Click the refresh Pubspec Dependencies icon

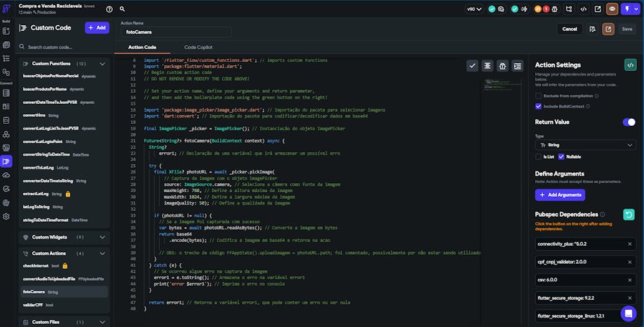(629, 214)
